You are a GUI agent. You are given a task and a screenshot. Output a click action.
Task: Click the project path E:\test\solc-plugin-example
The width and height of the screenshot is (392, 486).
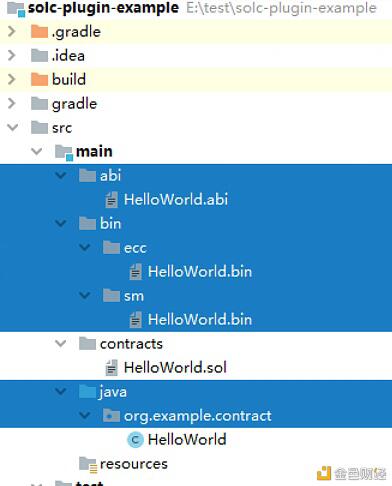(x=281, y=8)
